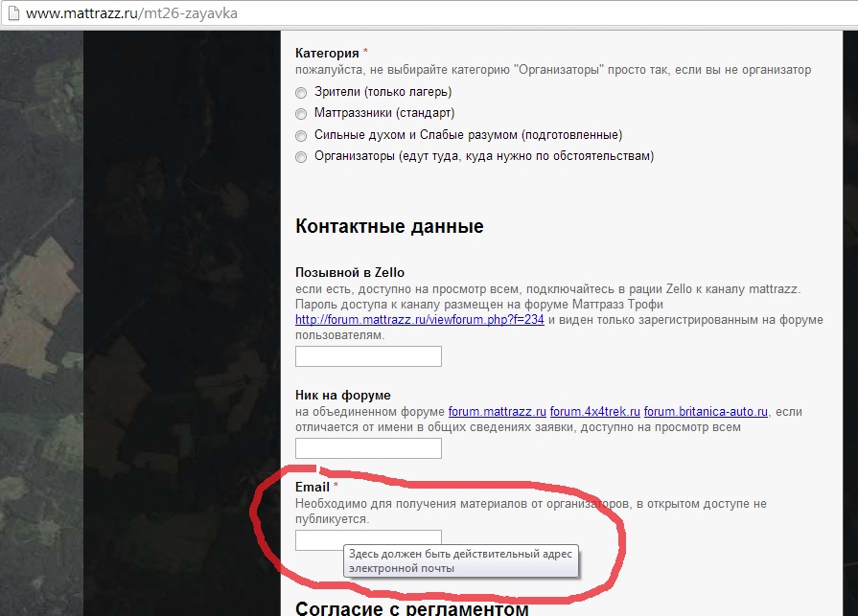858x616 pixels.
Task: Click the "Email" field label
Action: pos(313,488)
